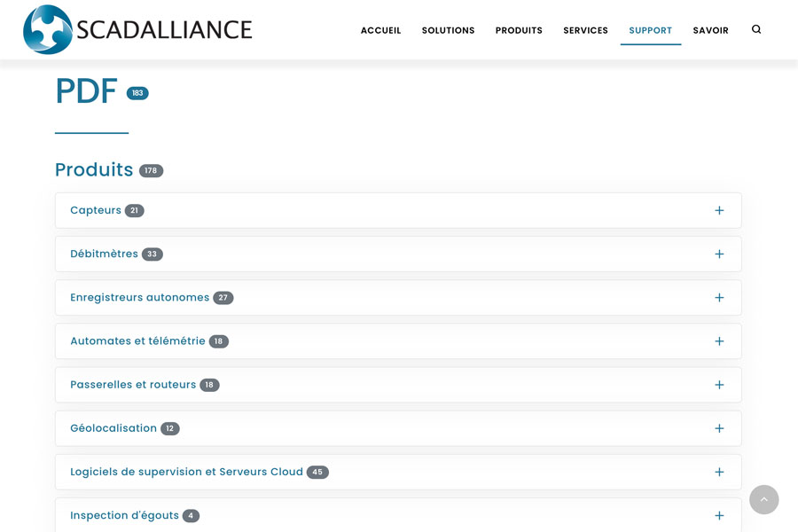Expand the Inspection d'égouts section

[719, 515]
